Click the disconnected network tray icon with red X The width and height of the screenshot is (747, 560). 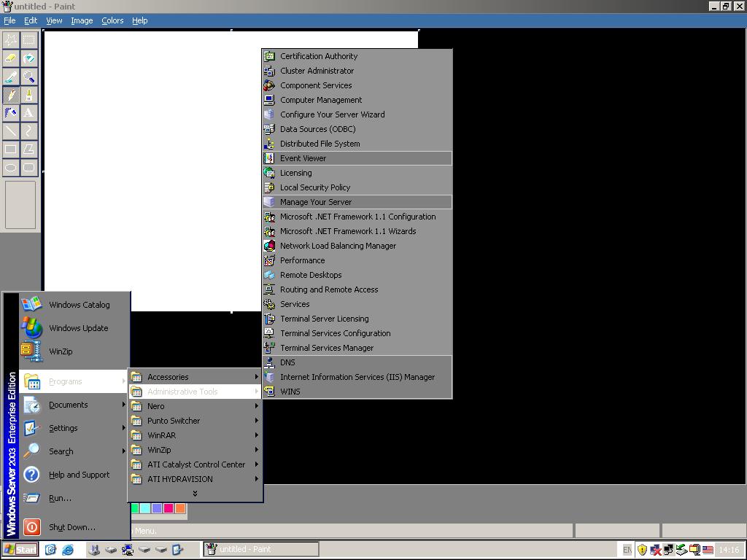655,550
